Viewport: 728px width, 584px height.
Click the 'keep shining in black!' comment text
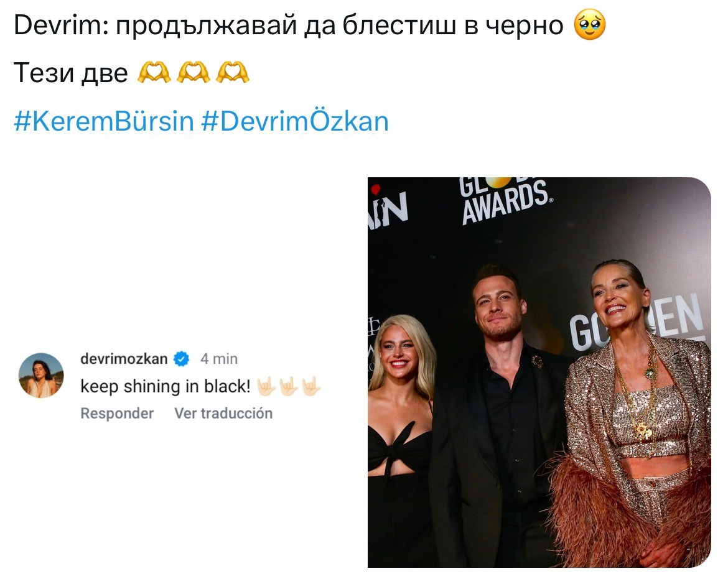coord(166,386)
